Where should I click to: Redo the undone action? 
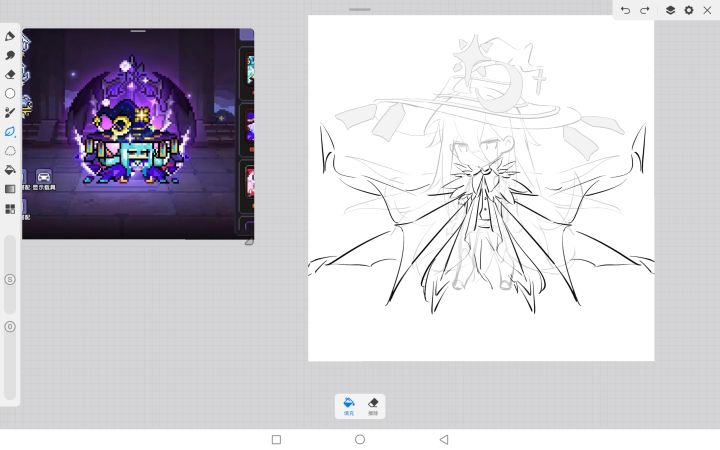pos(644,10)
